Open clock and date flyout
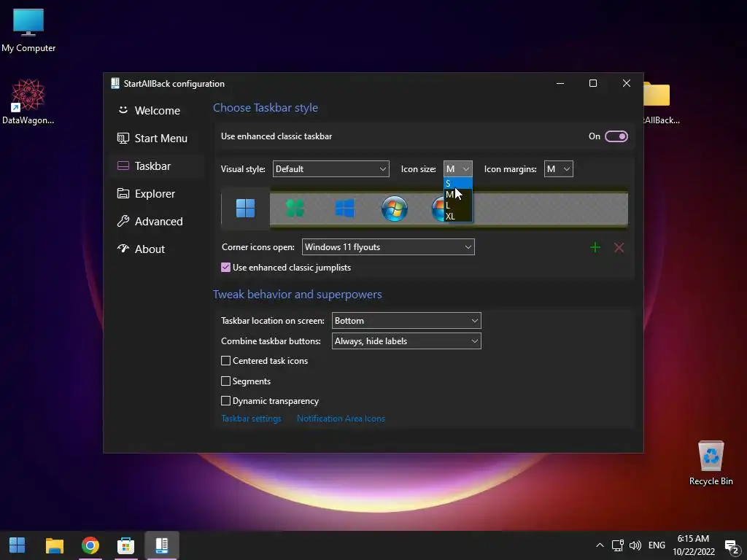The height and width of the screenshot is (560, 747). 694,545
